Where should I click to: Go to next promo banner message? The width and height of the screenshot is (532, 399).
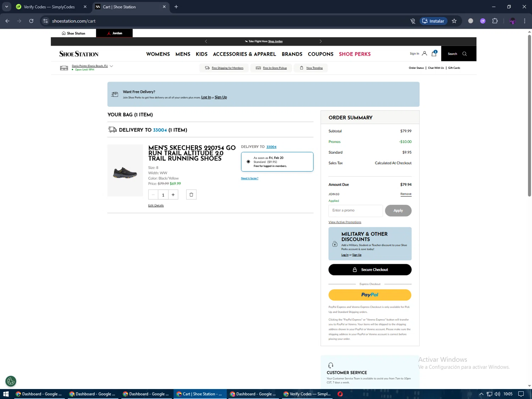(x=321, y=41)
